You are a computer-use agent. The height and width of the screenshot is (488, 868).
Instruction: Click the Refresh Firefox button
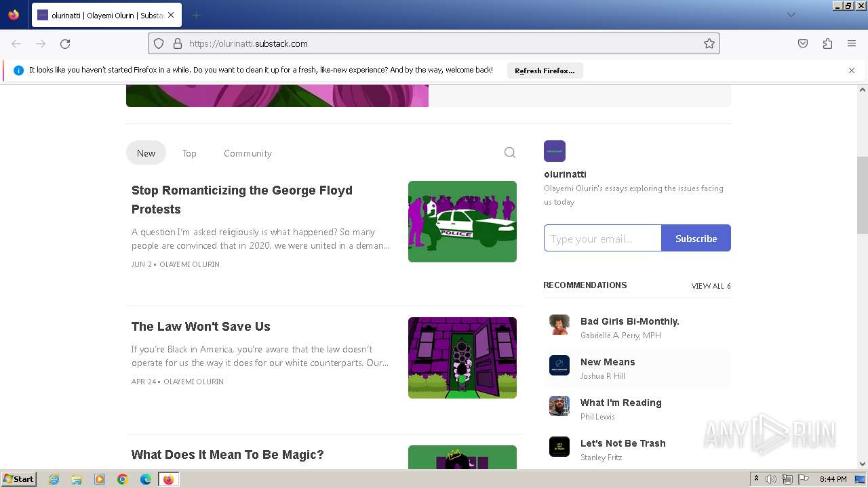tap(545, 70)
